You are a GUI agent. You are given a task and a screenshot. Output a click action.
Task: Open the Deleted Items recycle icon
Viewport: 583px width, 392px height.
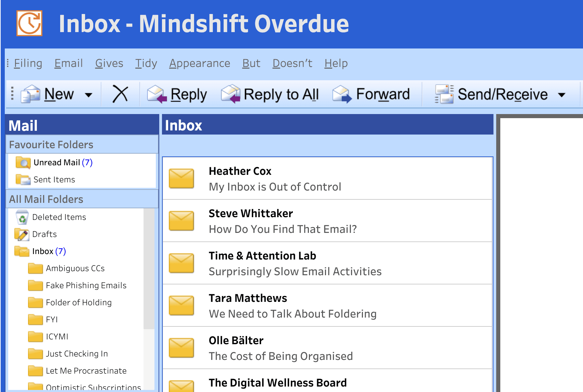(x=22, y=217)
